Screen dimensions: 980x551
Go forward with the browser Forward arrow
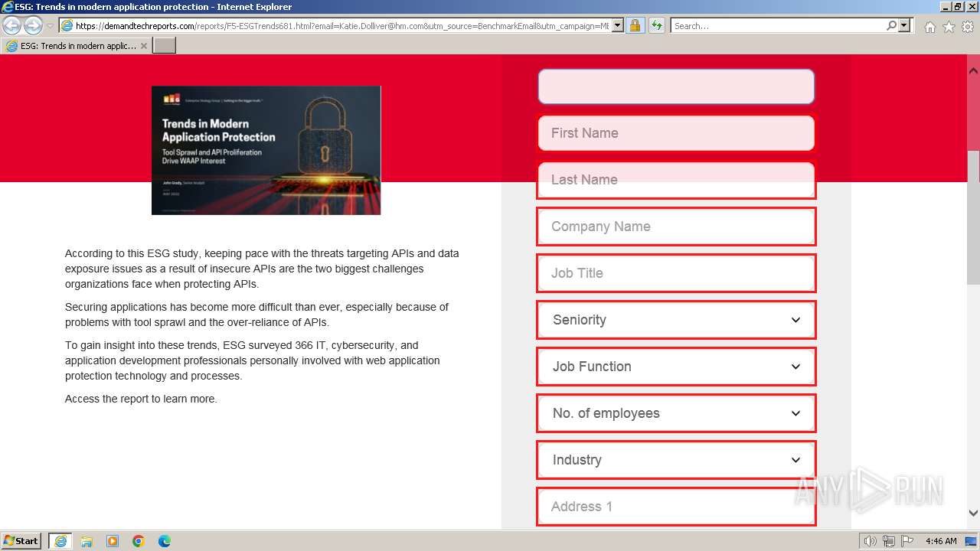33,25
